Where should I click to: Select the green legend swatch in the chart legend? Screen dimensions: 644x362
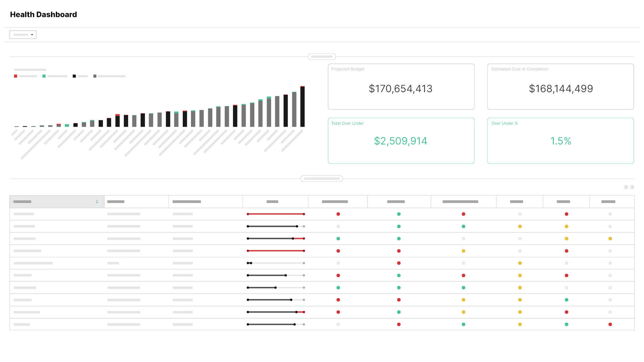pyautogui.click(x=44, y=76)
